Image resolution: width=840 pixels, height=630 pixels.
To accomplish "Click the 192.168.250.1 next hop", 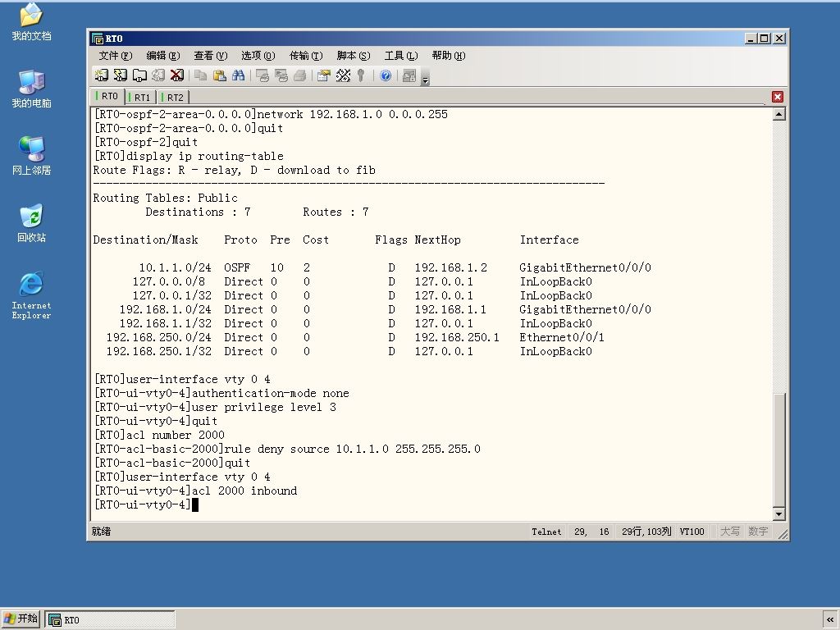I will (456, 337).
